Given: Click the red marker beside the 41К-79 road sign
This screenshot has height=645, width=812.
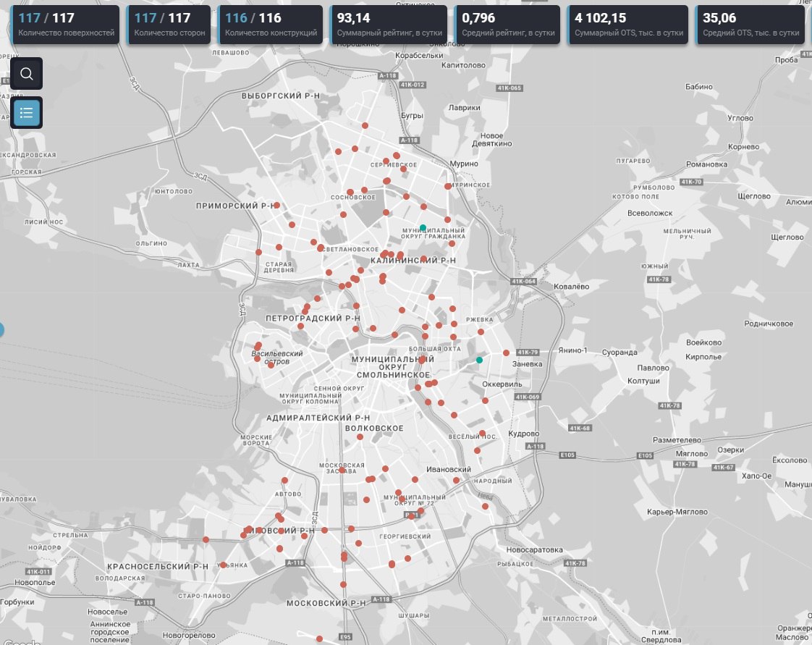Looking at the screenshot, I should pyautogui.click(x=506, y=353).
